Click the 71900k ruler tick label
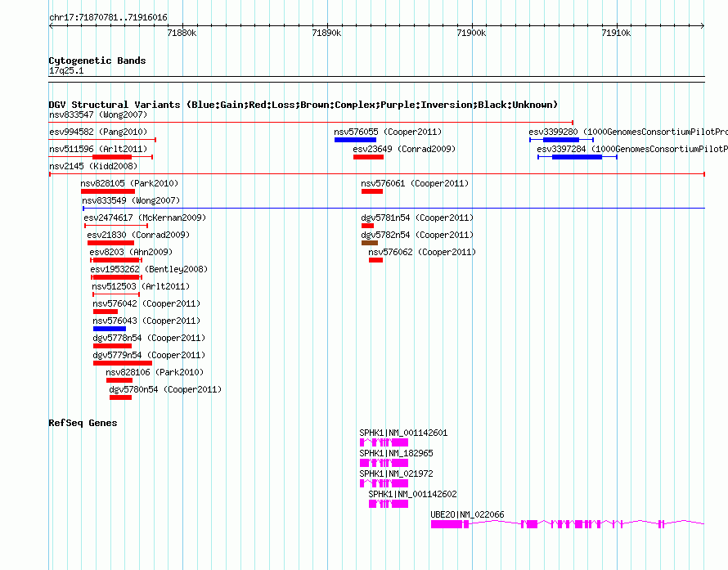Viewport: 728px width, 570px height. coord(472,33)
